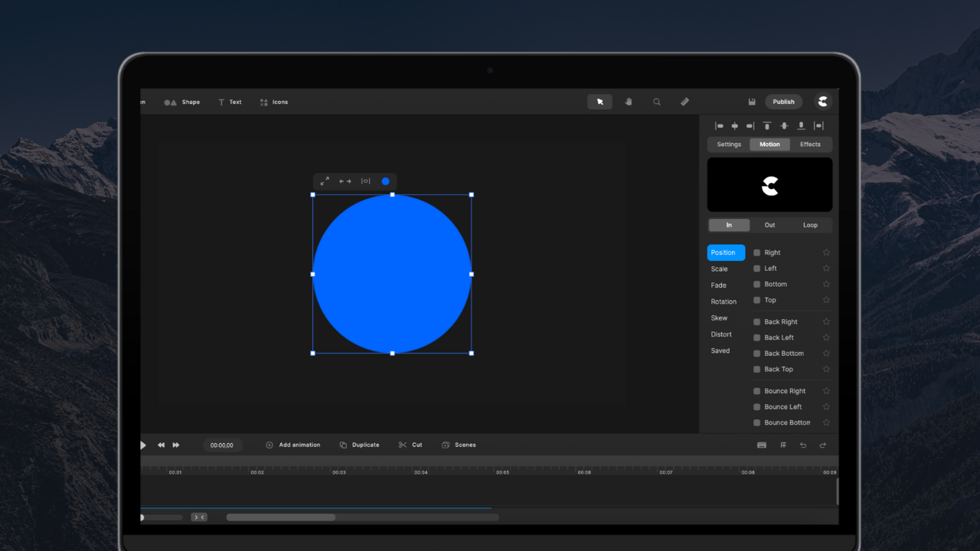Align selection horizontal center
Image resolution: width=980 pixels, height=551 pixels.
point(735,126)
